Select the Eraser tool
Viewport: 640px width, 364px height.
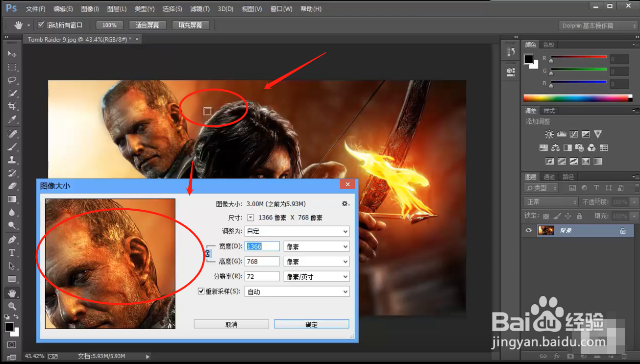click(12, 186)
